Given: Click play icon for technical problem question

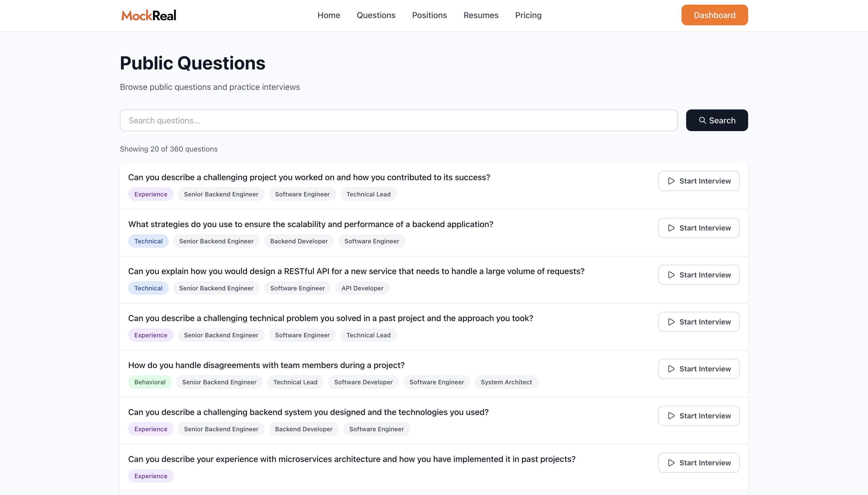Looking at the screenshot, I should tap(671, 322).
